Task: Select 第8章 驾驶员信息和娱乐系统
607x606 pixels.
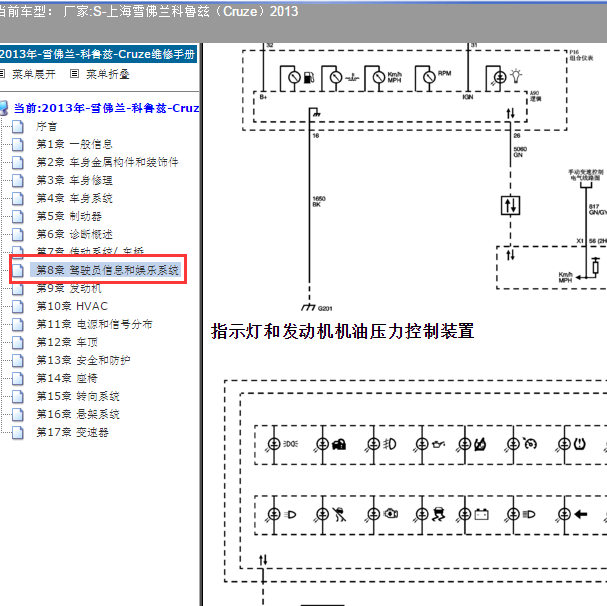Action: point(107,270)
